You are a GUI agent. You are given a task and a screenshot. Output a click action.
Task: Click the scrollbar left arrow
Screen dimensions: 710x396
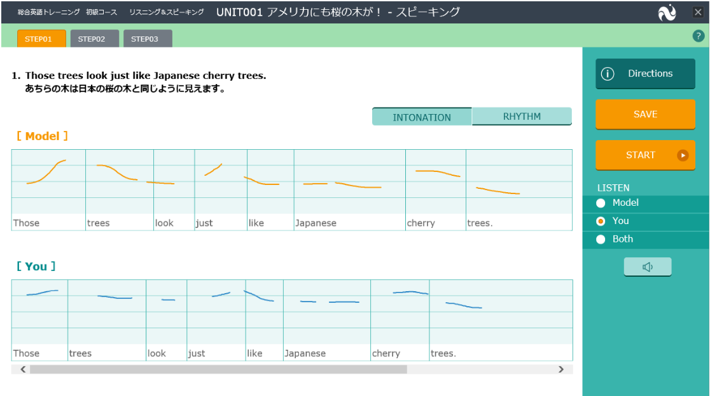click(23, 369)
